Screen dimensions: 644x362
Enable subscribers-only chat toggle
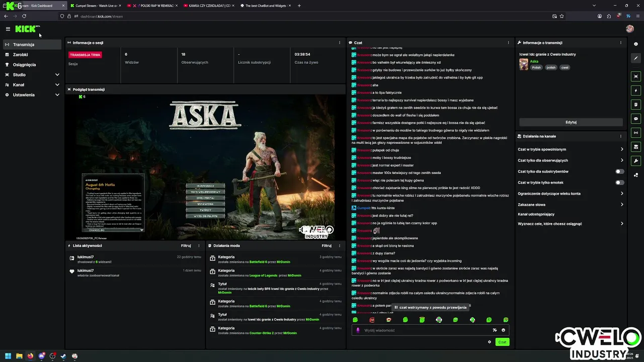pos(620,171)
